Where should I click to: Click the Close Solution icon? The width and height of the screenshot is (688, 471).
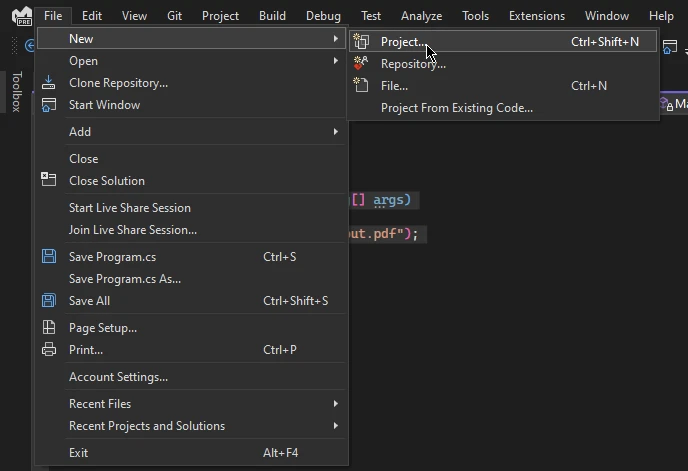click(x=48, y=181)
